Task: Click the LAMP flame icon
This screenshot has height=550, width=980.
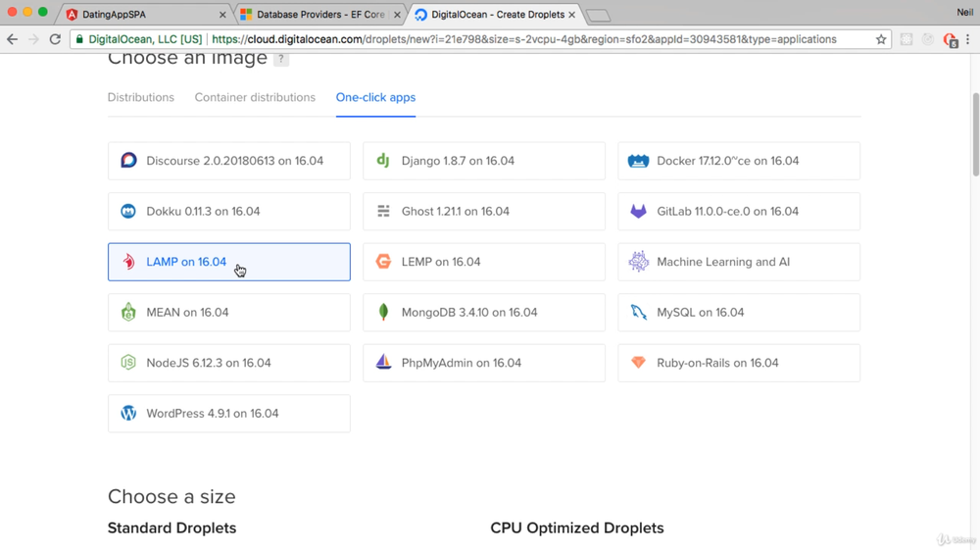Action: [x=128, y=262]
